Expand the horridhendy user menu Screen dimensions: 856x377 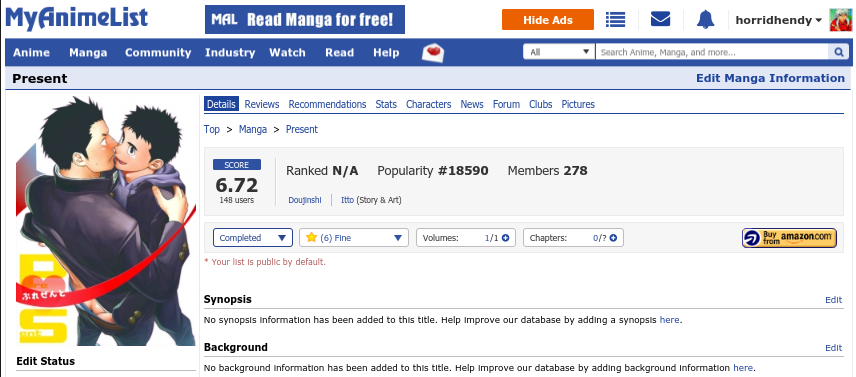click(778, 21)
